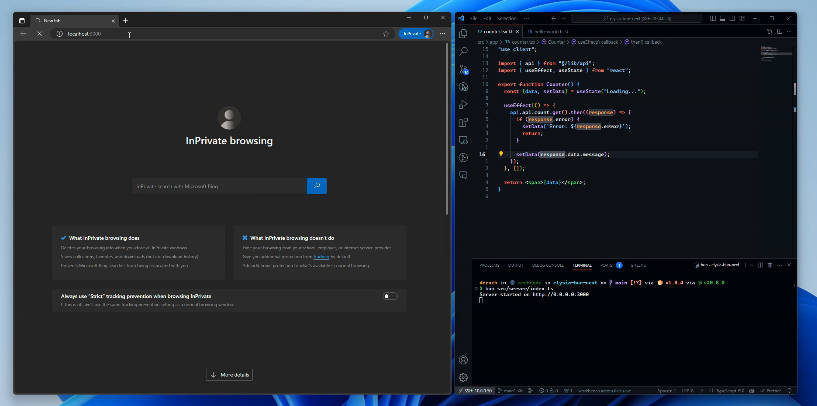Viewport: 817px width, 406px height.
Task: Switch to Debug Console tab
Action: (x=548, y=265)
